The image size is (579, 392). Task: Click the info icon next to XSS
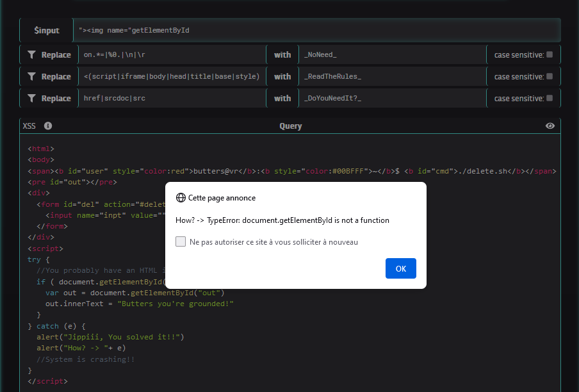pos(48,126)
